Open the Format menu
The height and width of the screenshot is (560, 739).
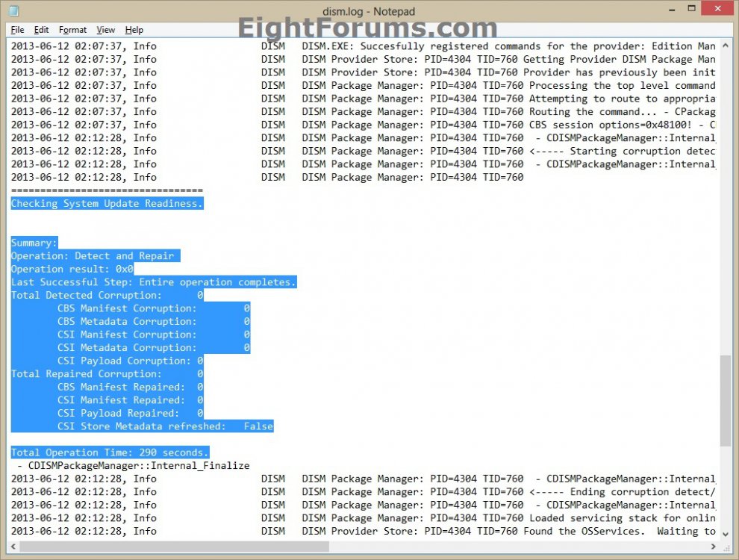72,30
